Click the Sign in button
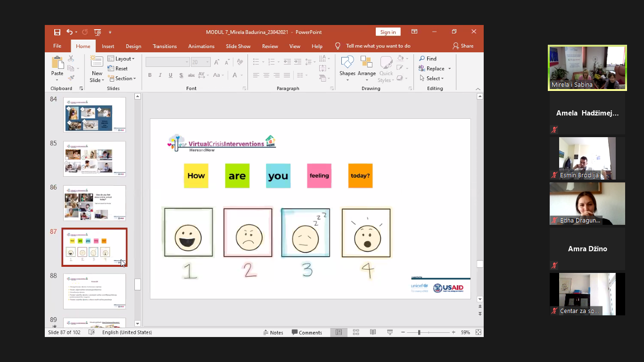 [388, 32]
